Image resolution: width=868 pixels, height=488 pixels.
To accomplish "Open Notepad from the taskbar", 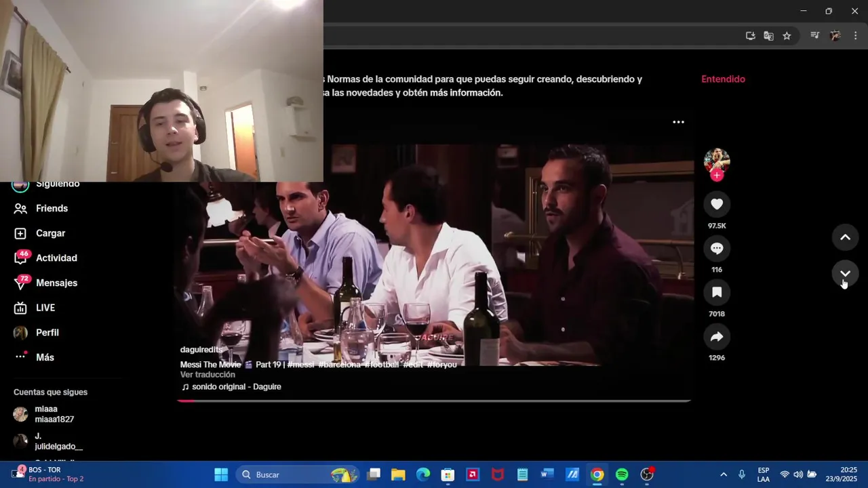I will [522, 474].
